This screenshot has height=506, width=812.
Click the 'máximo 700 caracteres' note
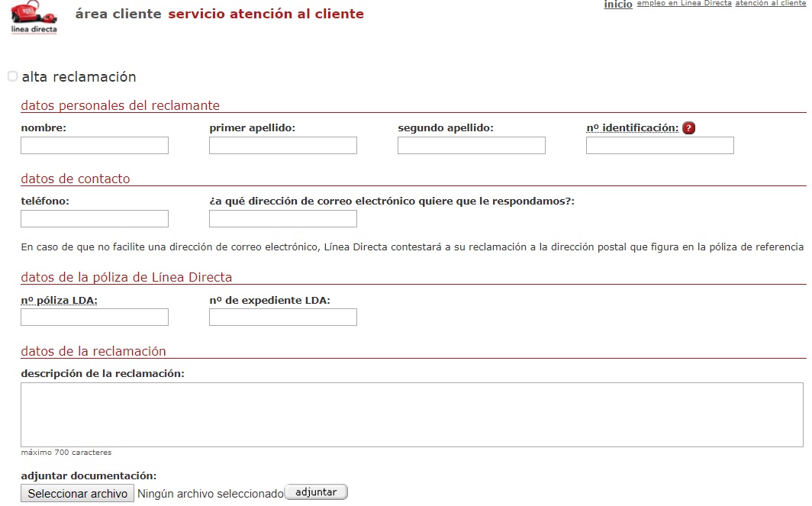pos(66,452)
